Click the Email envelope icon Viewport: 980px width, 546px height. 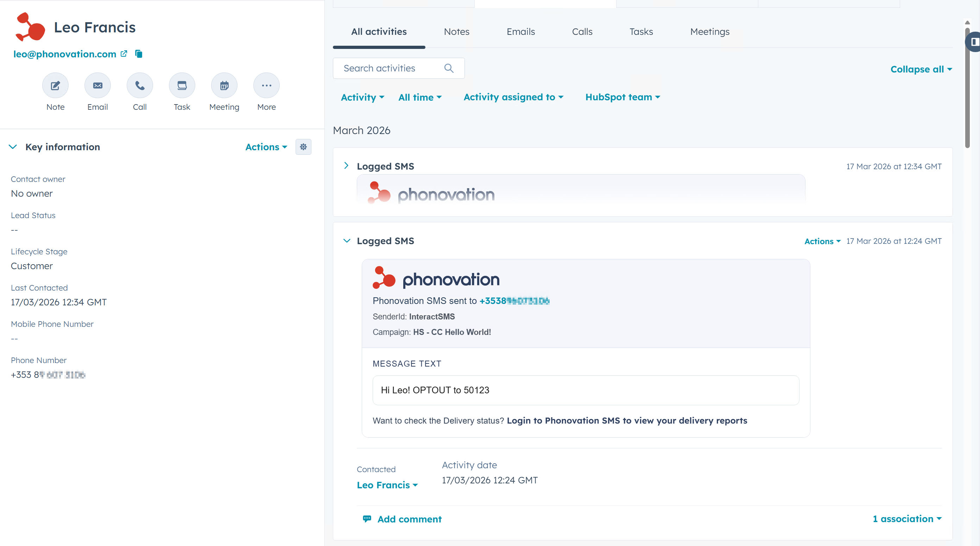(97, 85)
